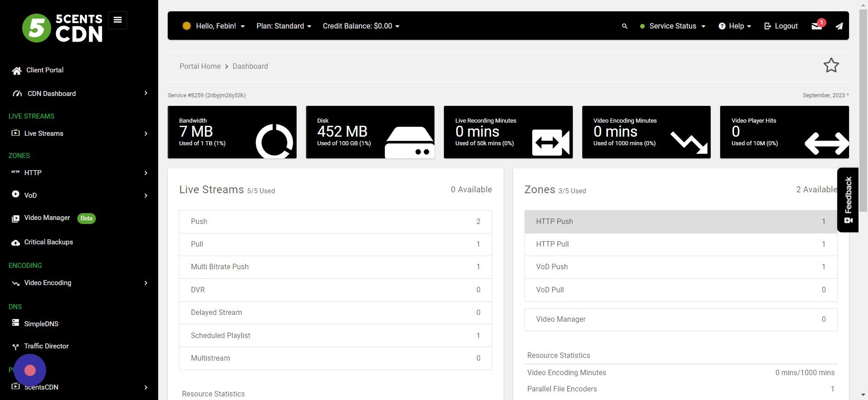Select the VoD Pull zone row
This screenshot has height=400, width=868.
(x=681, y=290)
